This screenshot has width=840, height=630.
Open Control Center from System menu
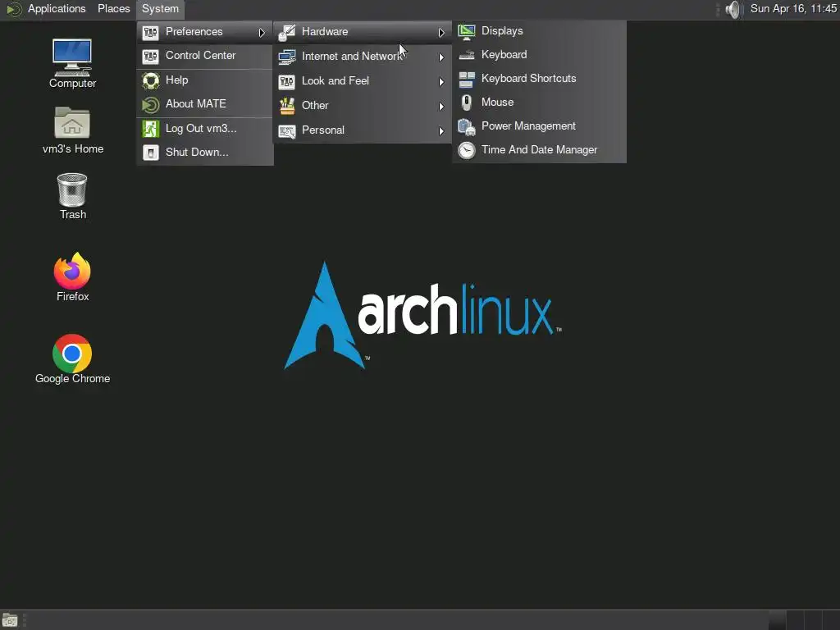point(205,56)
